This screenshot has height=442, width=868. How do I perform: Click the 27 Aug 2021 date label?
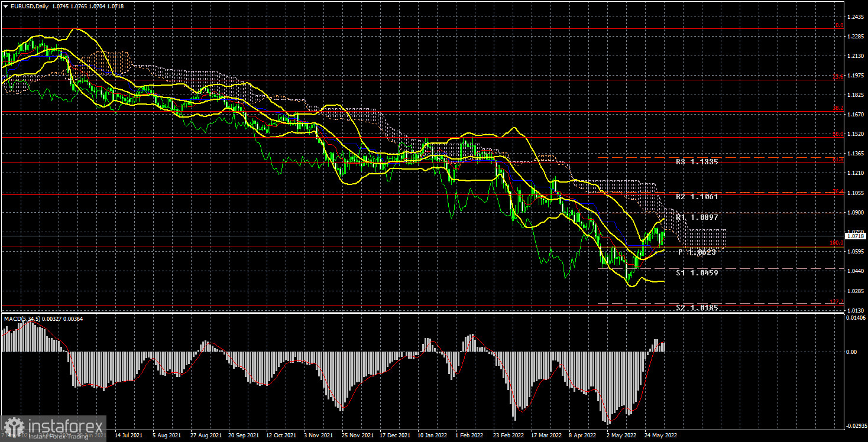[x=207, y=435]
